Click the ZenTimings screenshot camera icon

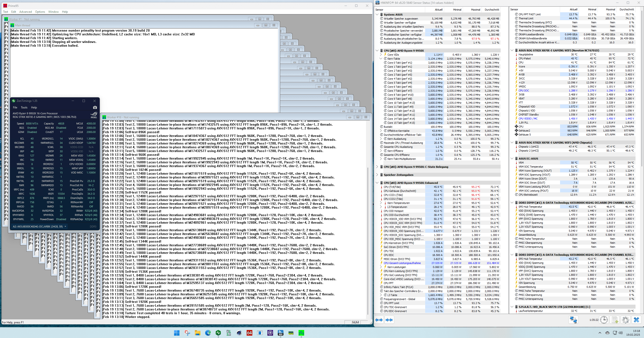click(95, 107)
